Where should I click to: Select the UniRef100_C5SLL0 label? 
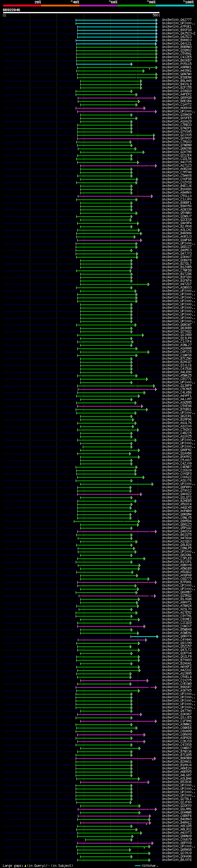pos(177,196)
